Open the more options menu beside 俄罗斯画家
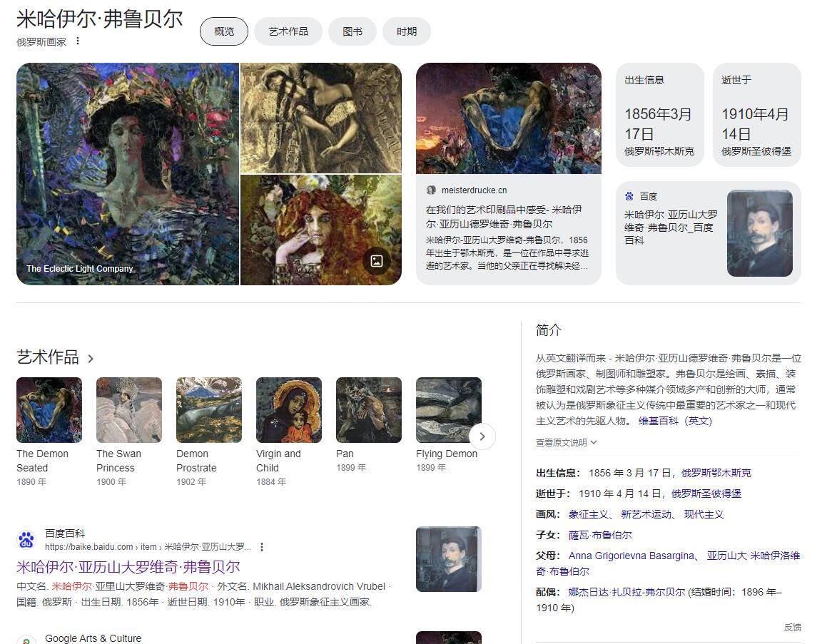This screenshot has height=644, width=827. [x=78, y=41]
